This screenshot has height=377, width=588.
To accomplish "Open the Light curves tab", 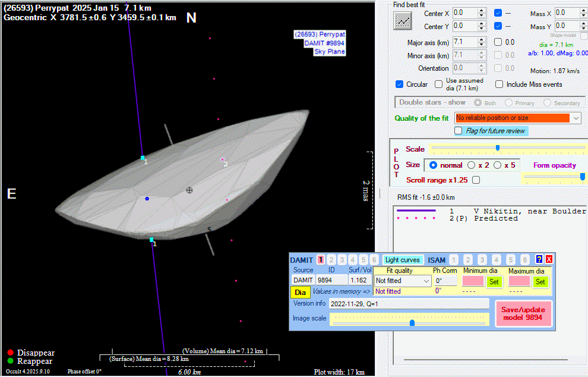I will click(402, 260).
